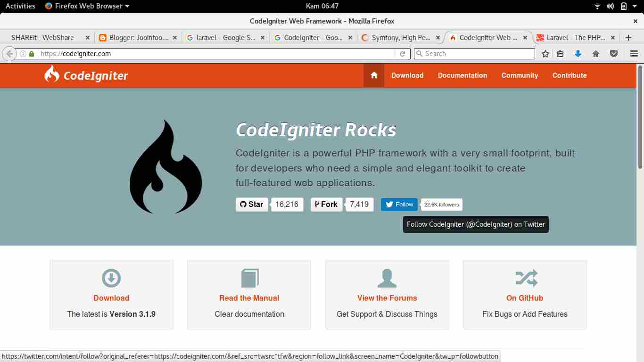The height and width of the screenshot is (362, 644).
Task: Click the person icon above View the Forums
Action: point(387,278)
